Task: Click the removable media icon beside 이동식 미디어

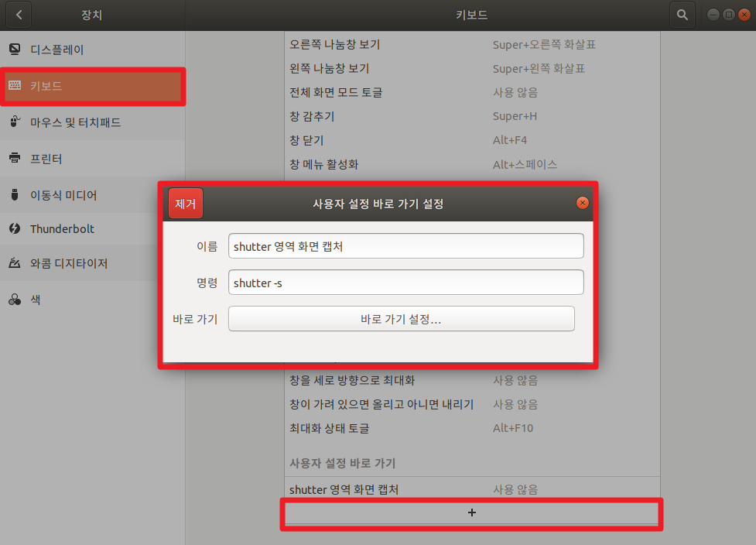Action: (x=15, y=194)
